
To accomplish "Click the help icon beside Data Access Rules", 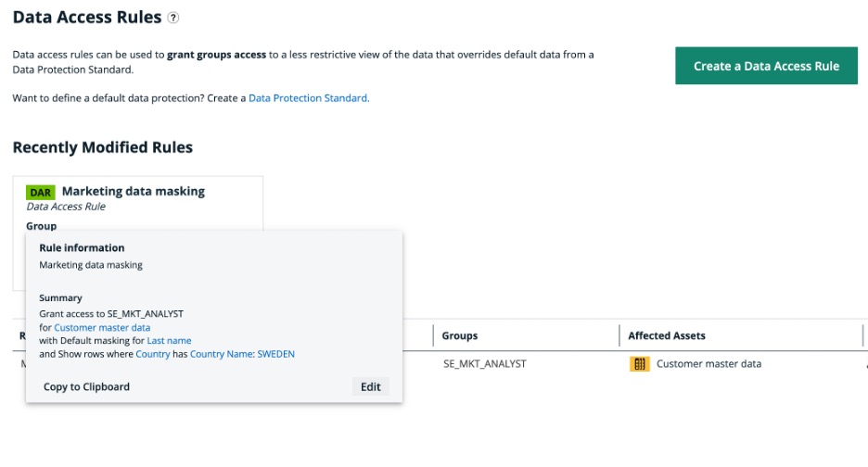I will 173,18.
